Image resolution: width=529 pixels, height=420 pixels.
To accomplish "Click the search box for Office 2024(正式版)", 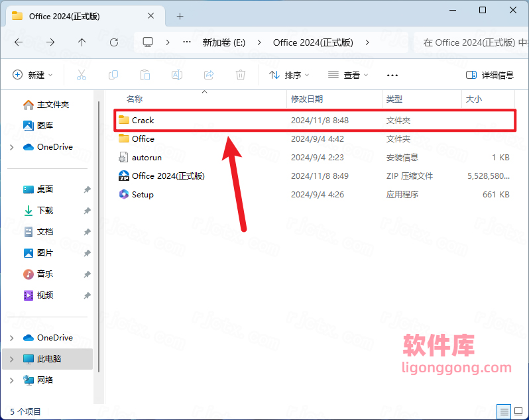I will [471, 42].
